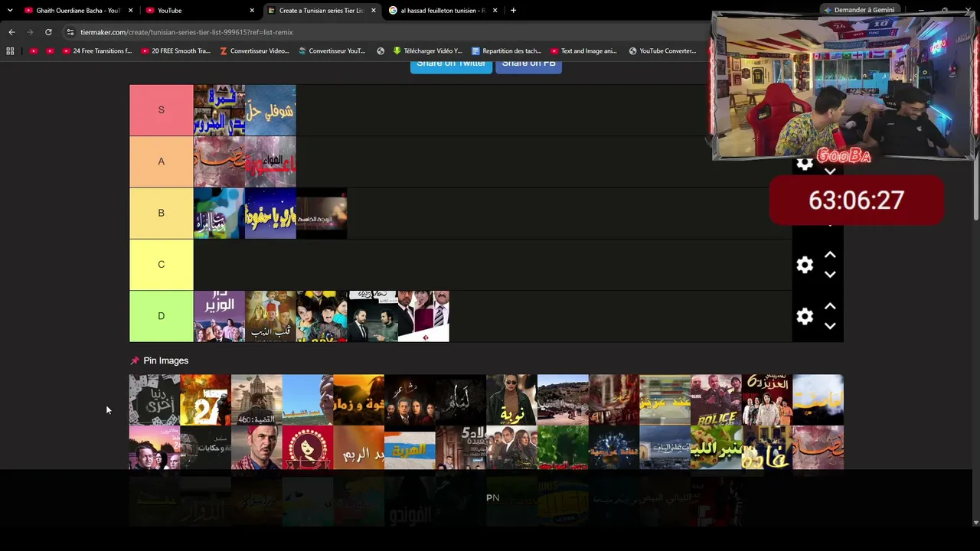Switch to al hassad feuilleton tunisien tab
Screen dimensions: 980x551
click(x=443, y=11)
